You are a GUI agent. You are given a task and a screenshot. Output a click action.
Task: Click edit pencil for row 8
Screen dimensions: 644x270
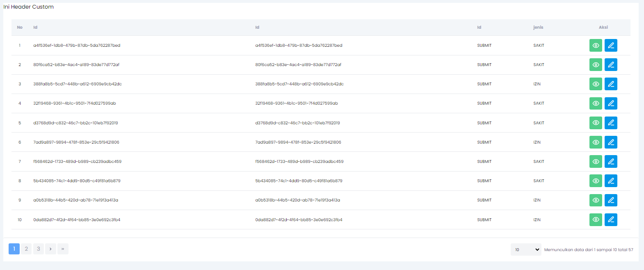611,181
